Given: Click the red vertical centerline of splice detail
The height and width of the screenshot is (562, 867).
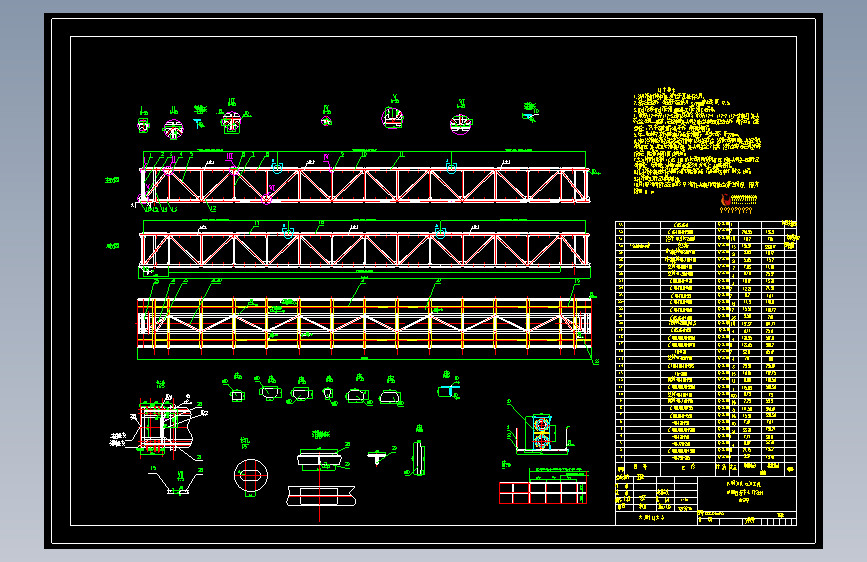Looking at the screenshot, I should click(319, 486).
